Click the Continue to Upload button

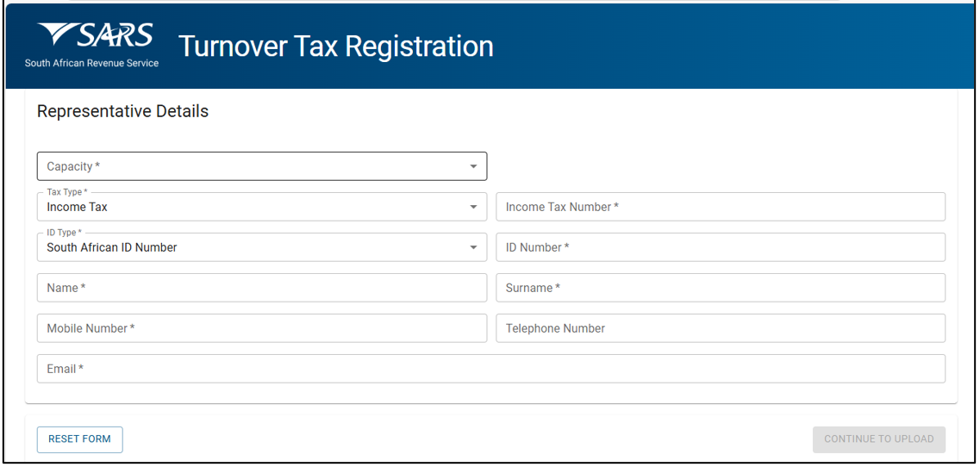tap(878, 439)
